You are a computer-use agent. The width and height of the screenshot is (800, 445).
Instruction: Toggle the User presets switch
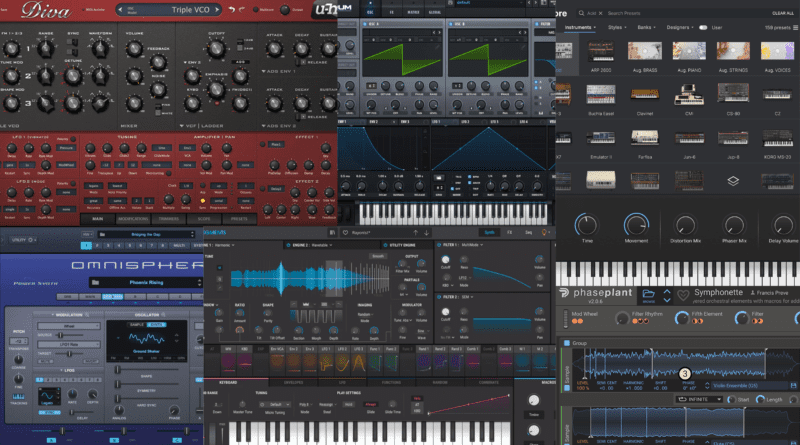(x=703, y=27)
